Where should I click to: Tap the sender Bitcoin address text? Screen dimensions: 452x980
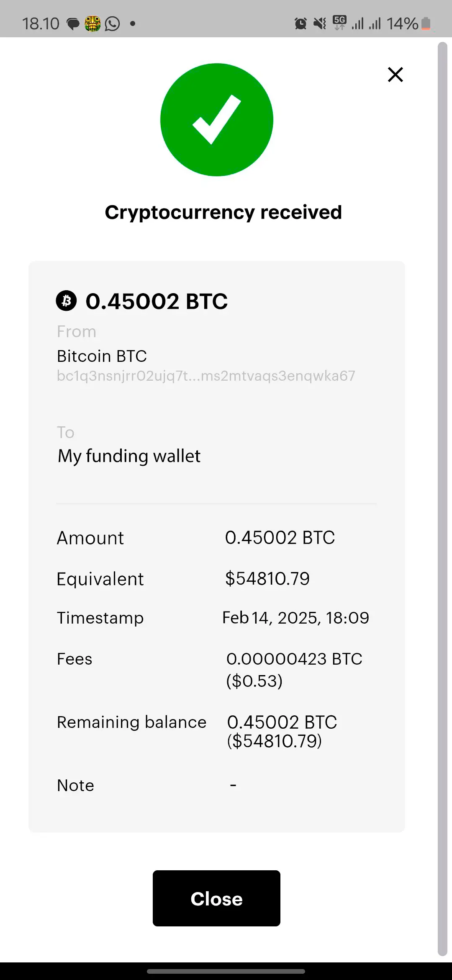click(x=206, y=376)
